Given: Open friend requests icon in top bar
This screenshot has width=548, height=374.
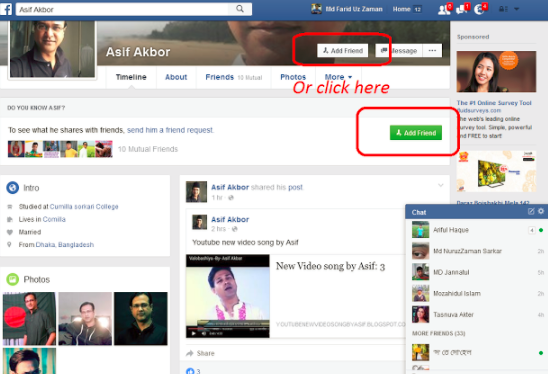Looking at the screenshot, I should (x=445, y=9).
